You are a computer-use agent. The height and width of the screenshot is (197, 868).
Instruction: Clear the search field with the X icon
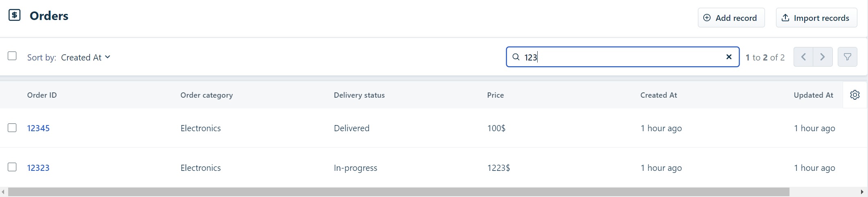click(x=729, y=57)
